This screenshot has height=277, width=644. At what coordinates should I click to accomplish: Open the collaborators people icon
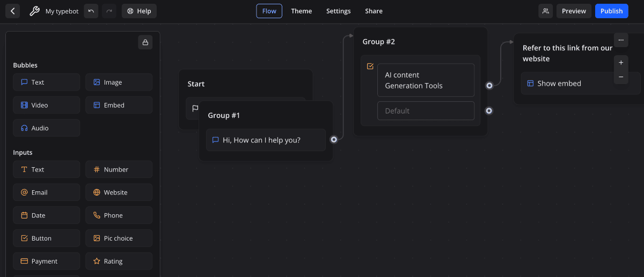[546, 11]
